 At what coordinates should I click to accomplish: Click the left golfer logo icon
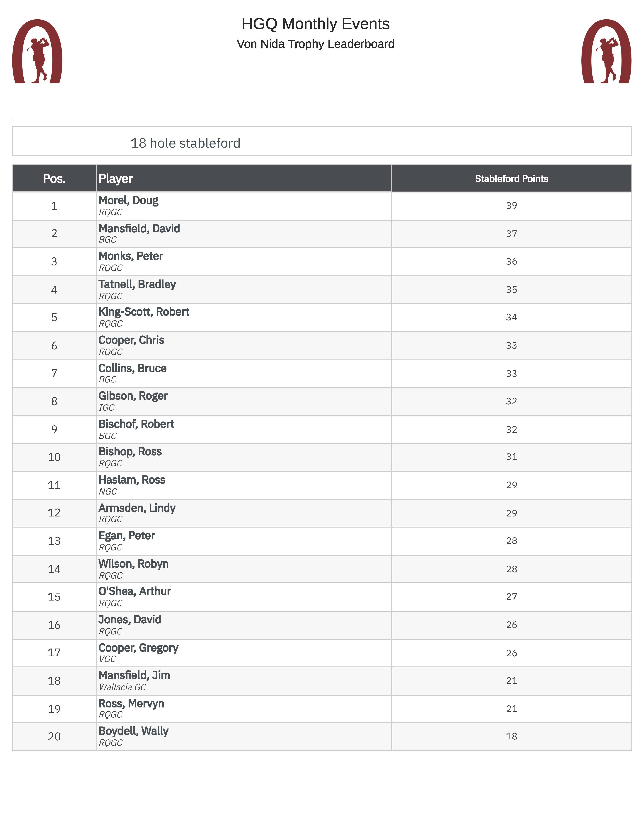click(x=37, y=52)
